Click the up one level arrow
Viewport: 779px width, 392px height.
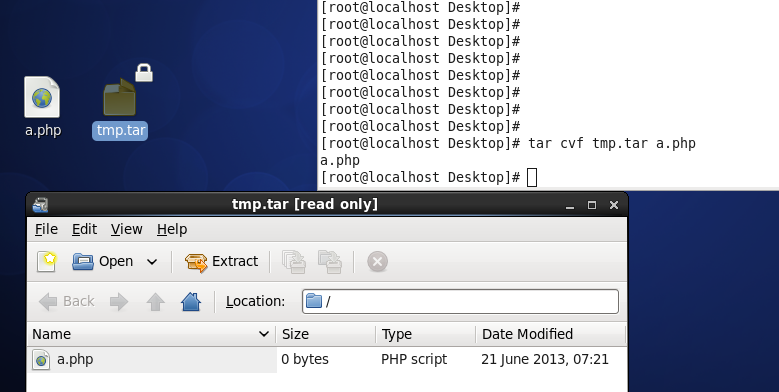[x=156, y=302]
